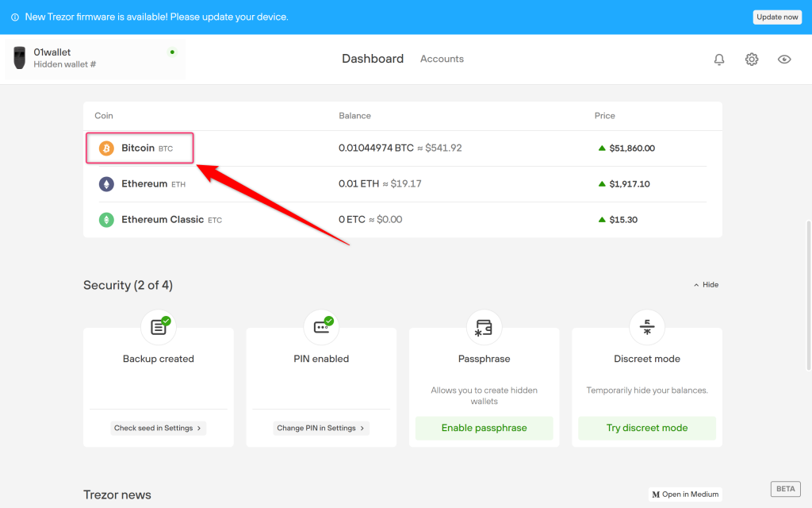Click the info icon in firmware banner
This screenshot has height=508, width=812.
click(15, 17)
